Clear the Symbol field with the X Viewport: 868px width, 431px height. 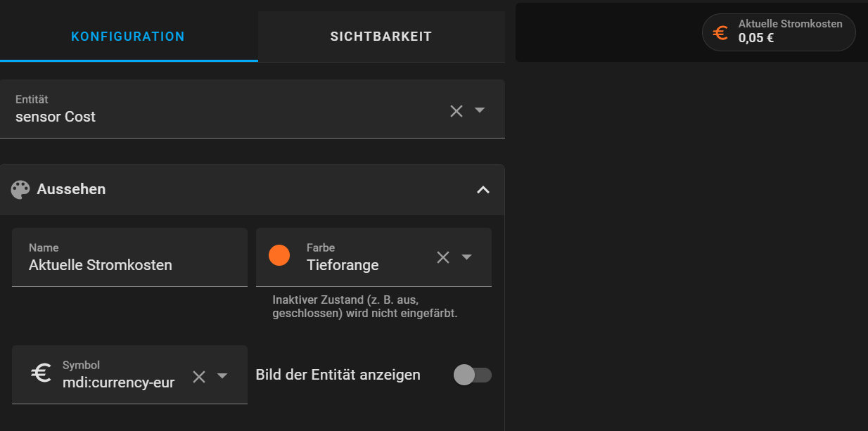(x=199, y=376)
